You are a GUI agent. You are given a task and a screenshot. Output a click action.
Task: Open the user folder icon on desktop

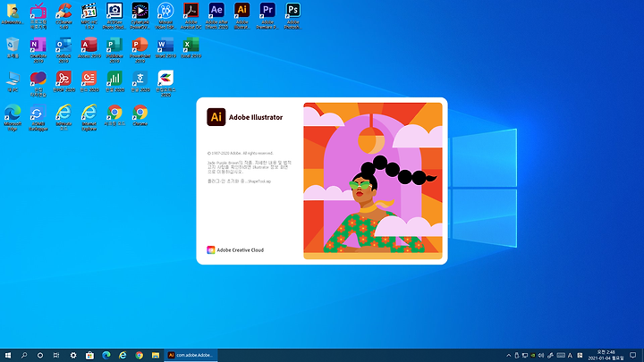tap(13, 13)
